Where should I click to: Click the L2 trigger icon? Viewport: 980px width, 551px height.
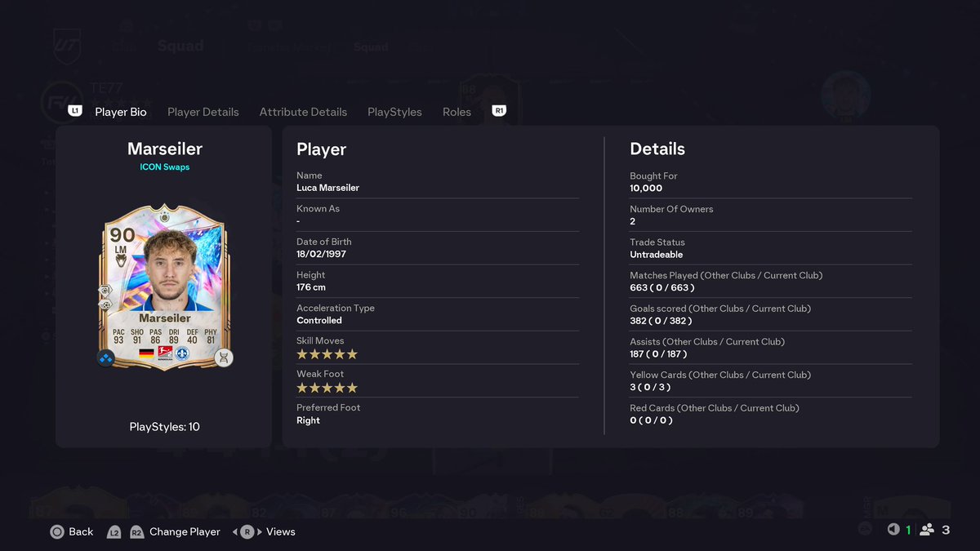click(x=114, y=532)
